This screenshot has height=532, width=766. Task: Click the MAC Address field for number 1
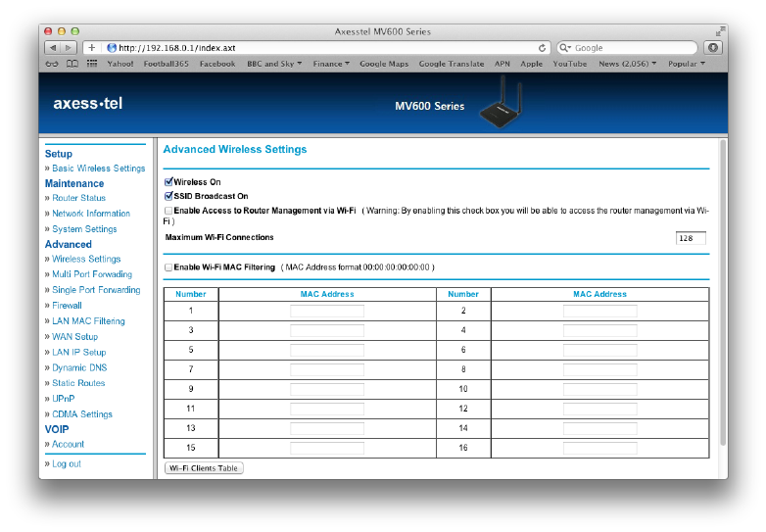[x=327, y=311]
